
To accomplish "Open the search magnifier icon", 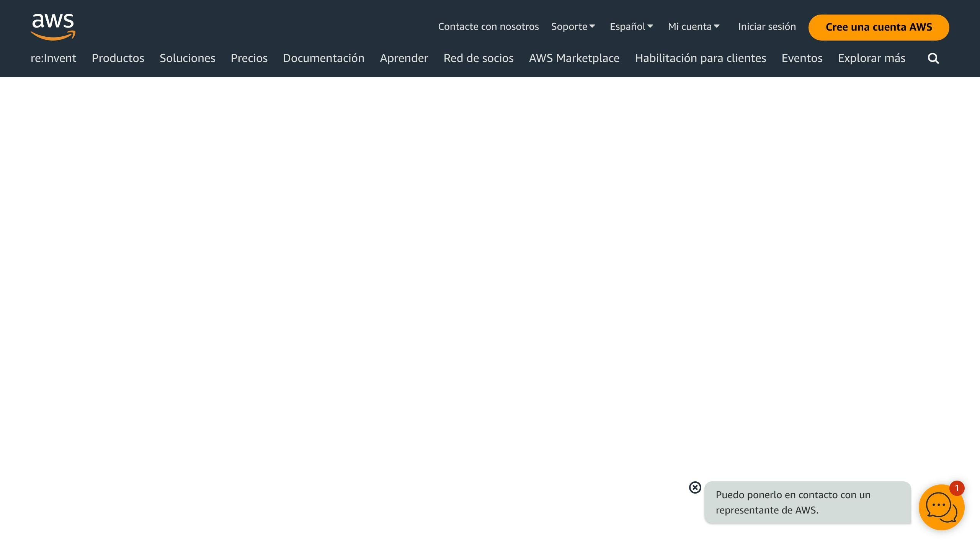I will point(933,58).
